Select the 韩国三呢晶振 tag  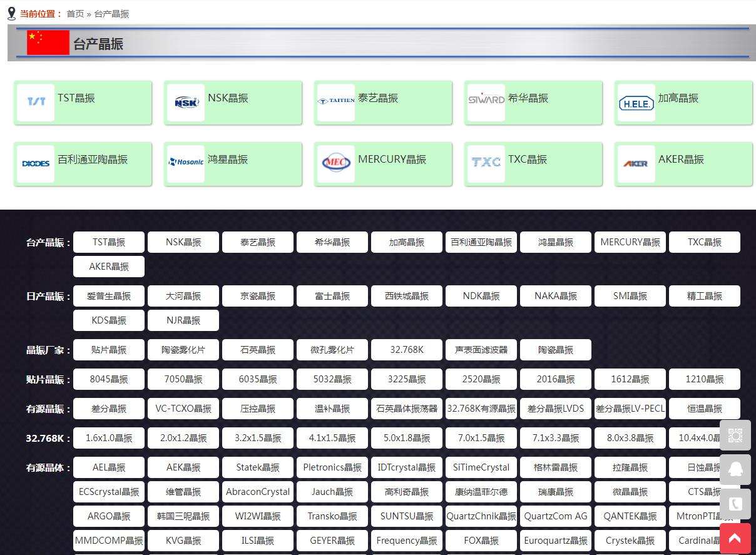pos(183,516)
